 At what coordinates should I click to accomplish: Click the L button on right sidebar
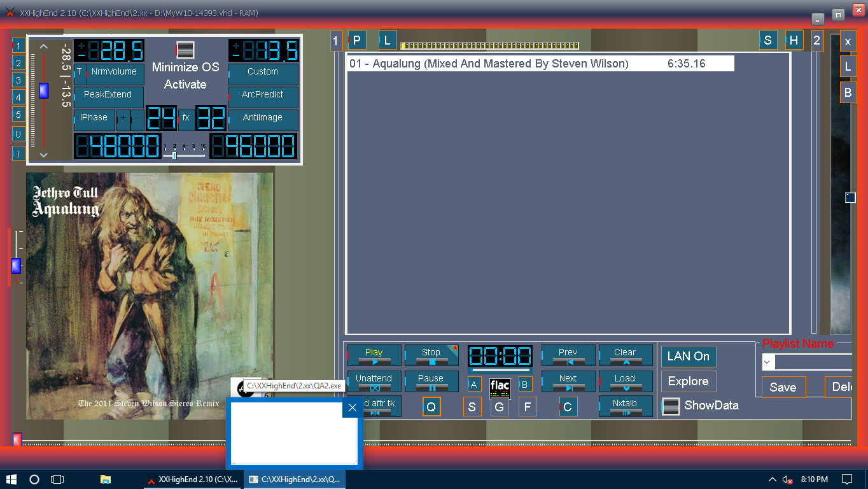(848, 66)
